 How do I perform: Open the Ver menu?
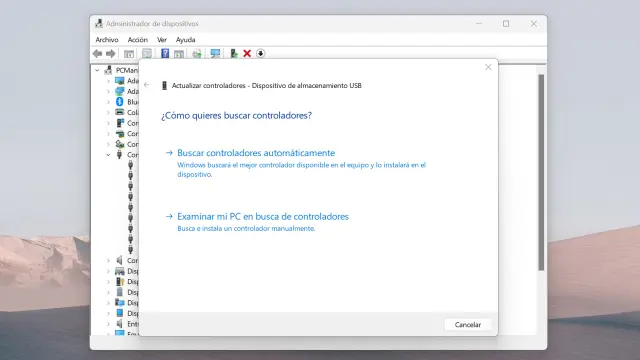click(x=162, y=40)
